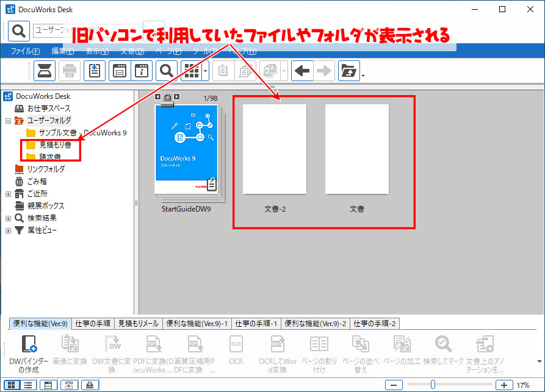Open the ページ(P) menu
545x392 pixels.
168,51
